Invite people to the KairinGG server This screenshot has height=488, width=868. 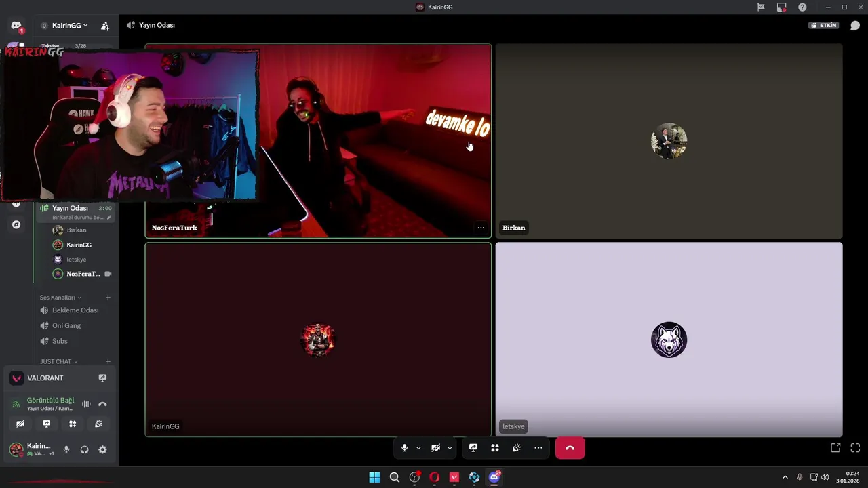[105, 26]
